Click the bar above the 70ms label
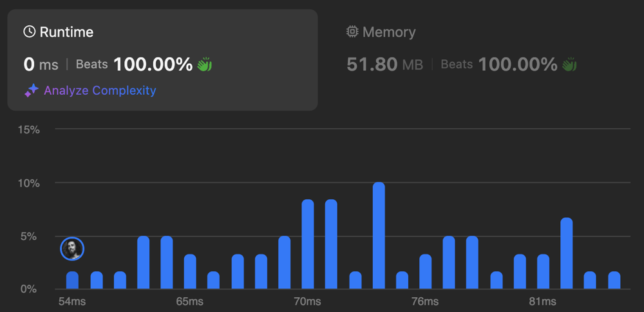Viewport: 644px width, 312px height. (308, 244)
